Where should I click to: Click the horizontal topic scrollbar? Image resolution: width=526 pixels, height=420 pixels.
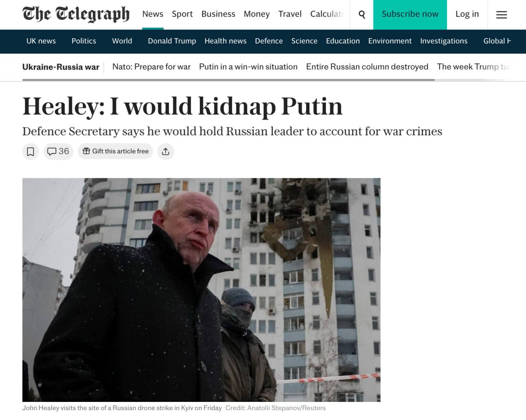click(x=228, y=80)
